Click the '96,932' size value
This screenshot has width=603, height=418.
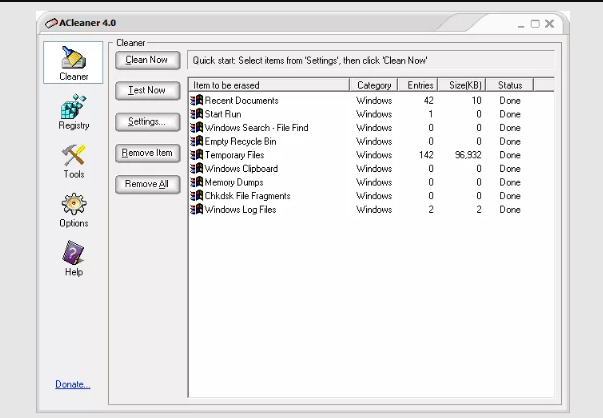click(x=468, y=155)
